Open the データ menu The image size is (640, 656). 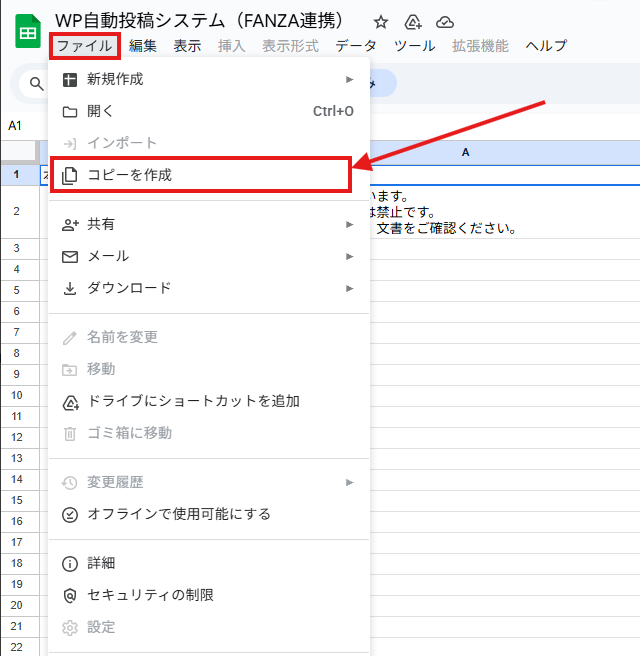pyautogui.click(x=356, y=46)
